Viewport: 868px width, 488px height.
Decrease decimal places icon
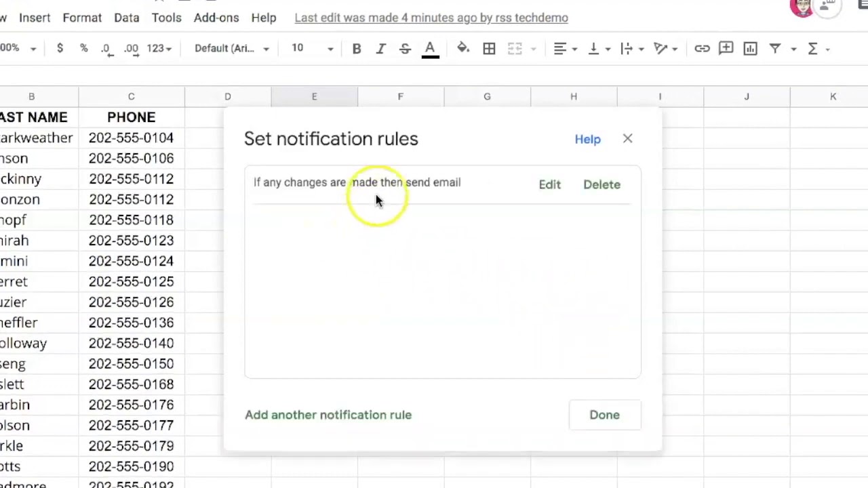click(106, 48)
